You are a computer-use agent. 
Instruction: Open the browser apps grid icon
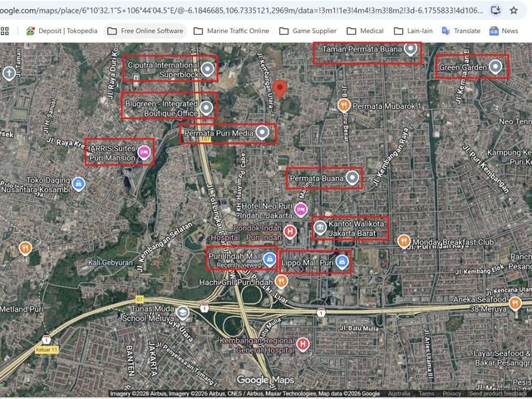click(x=5, y=32)
